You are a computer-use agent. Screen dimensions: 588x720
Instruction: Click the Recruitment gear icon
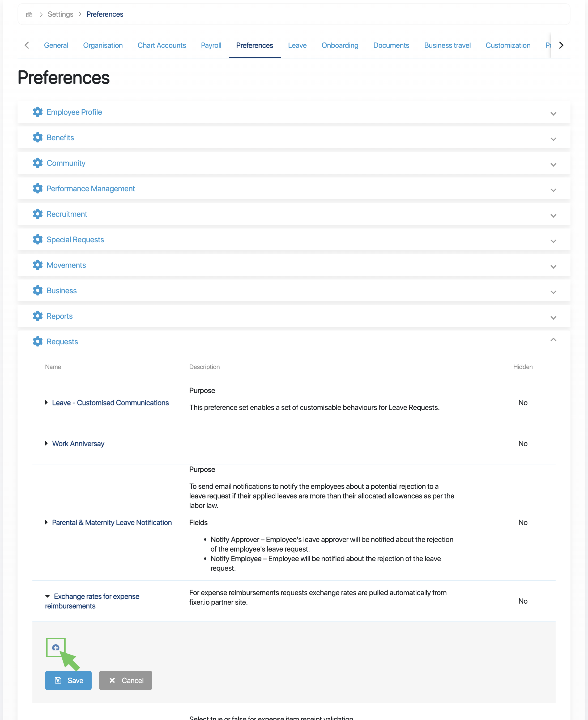coord(38,214)
